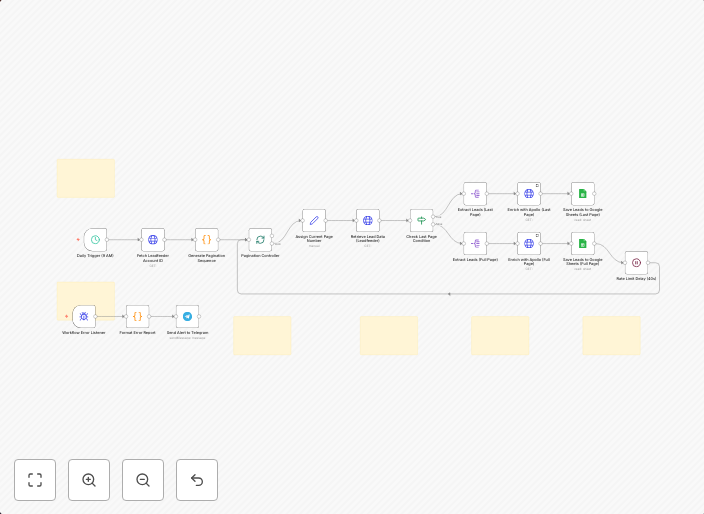Select the sticky note below Pagination Controller

pyautogui.click(x=262, y=336)
